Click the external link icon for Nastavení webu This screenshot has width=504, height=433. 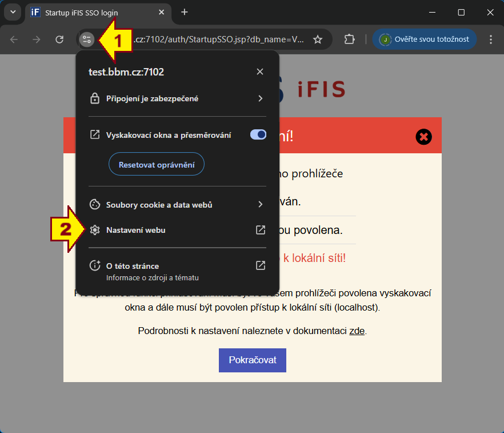pos(261,230)
